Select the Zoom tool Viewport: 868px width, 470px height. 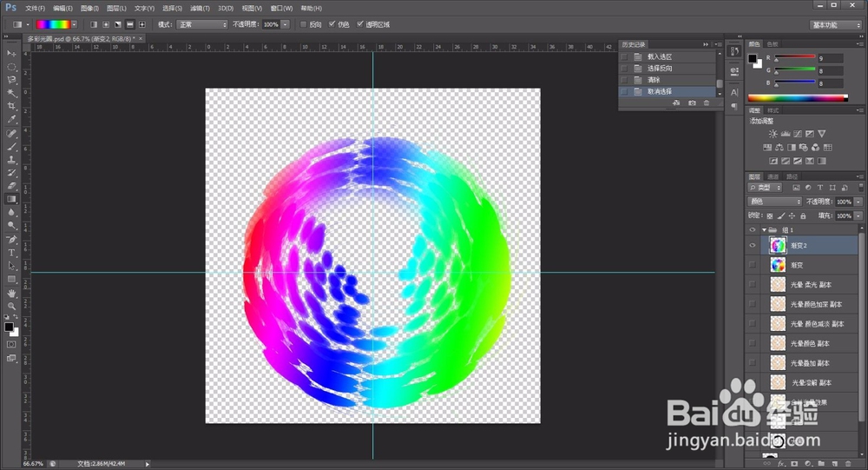coord(11,306)
